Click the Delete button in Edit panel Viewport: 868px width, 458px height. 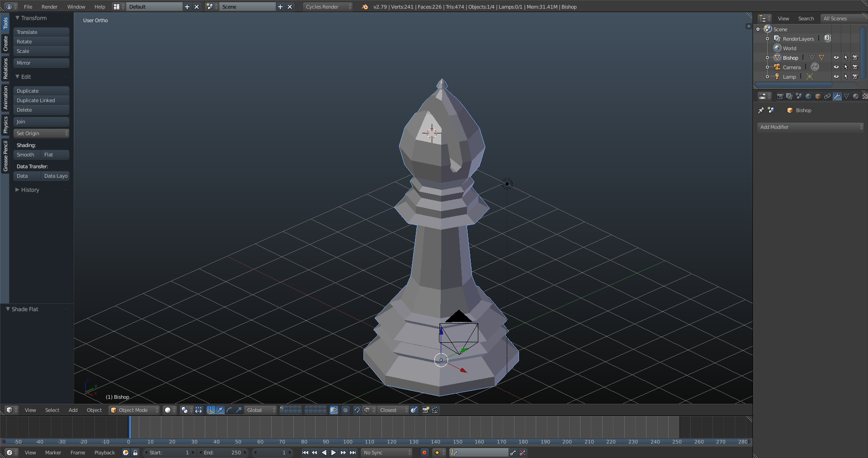41,110
